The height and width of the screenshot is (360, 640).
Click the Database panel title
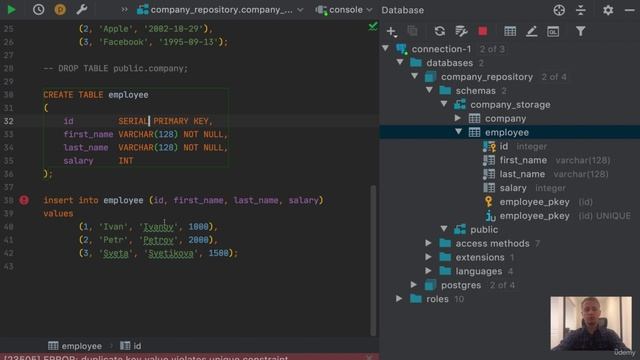[402, 10]
